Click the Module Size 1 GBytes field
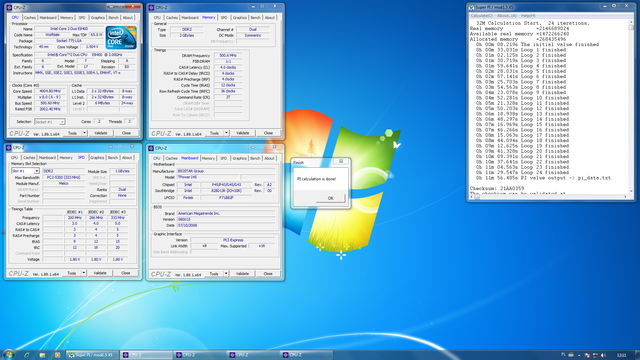 tap(122, 171)
